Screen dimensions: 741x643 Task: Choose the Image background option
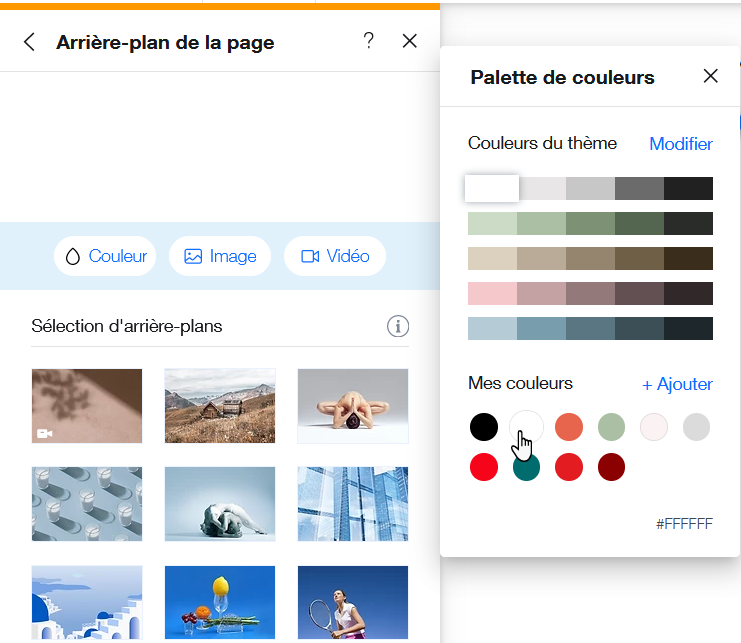click(x=220, y=256)
